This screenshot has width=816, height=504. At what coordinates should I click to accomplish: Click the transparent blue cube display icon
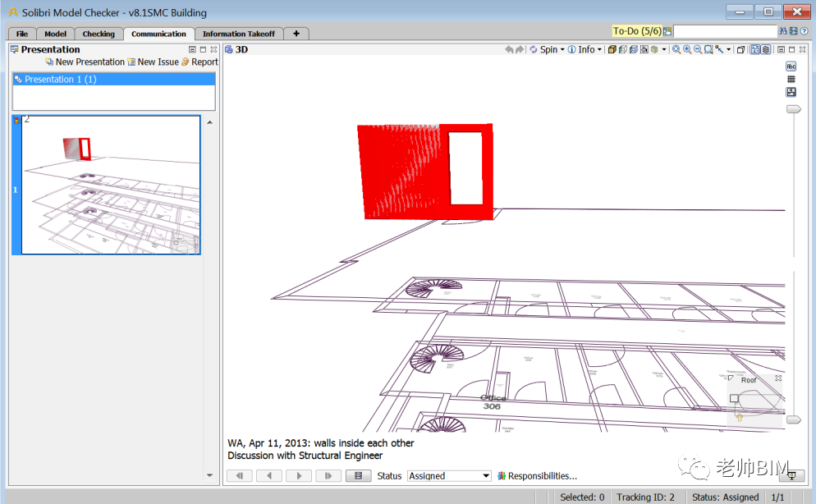(x=633, y=49)
